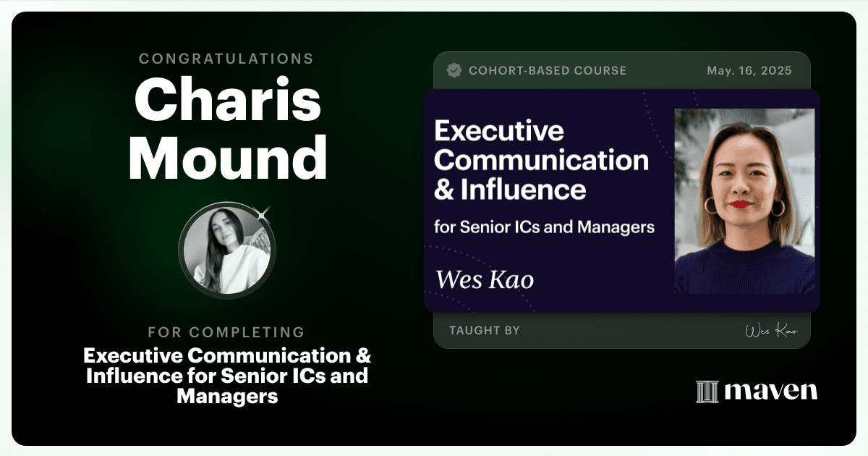This screenshot has width=868, height=456.
Task: Click the italic "Wes Kao" name on the card
Action: point(484,279)
